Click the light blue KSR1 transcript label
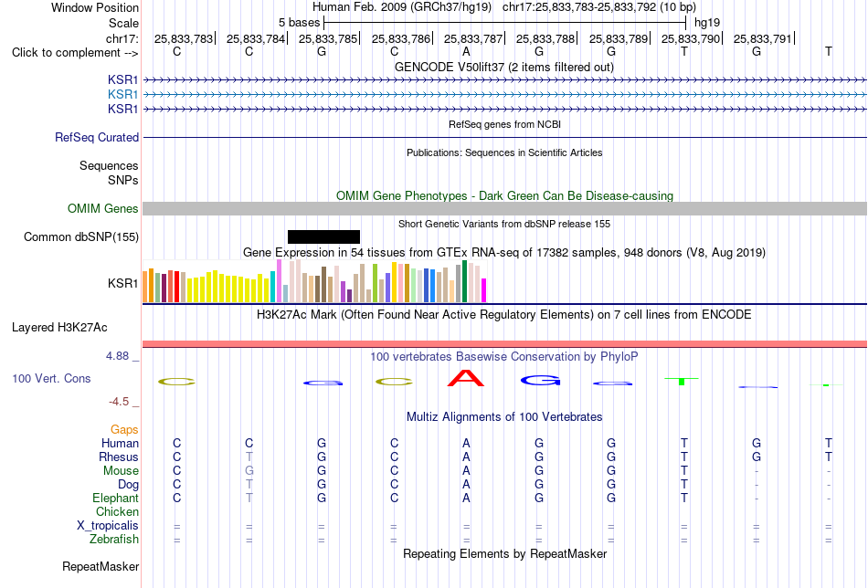Screen dimensions: 868x588 coord(123,95)
